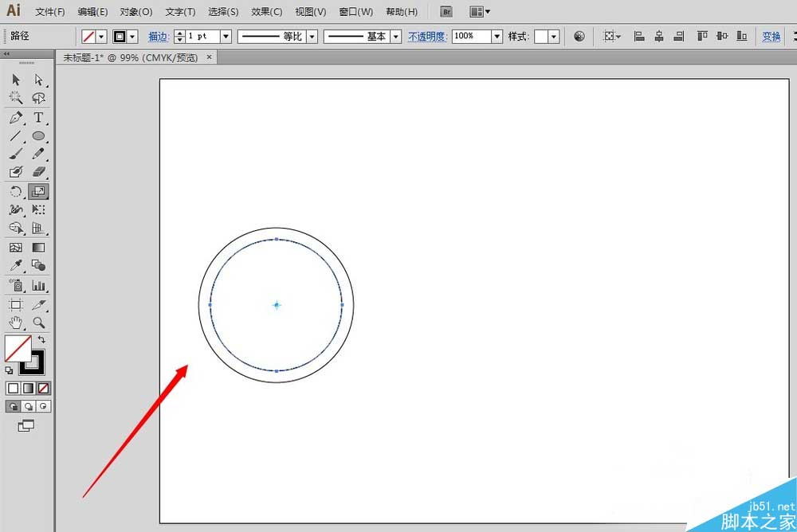797x532 pixels.
Task: Select the Slice tool
Action: click(38, 305)
